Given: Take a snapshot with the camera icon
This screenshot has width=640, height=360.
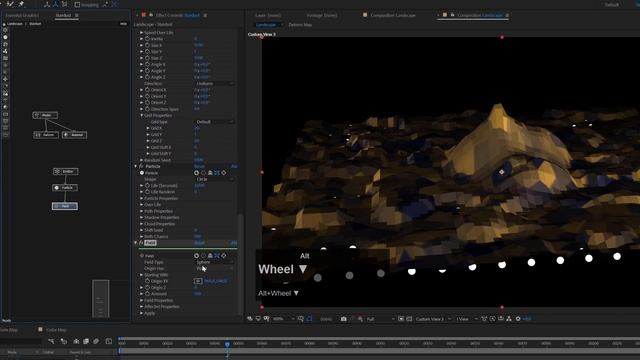Looking at the screenshot, I should 344,319.
